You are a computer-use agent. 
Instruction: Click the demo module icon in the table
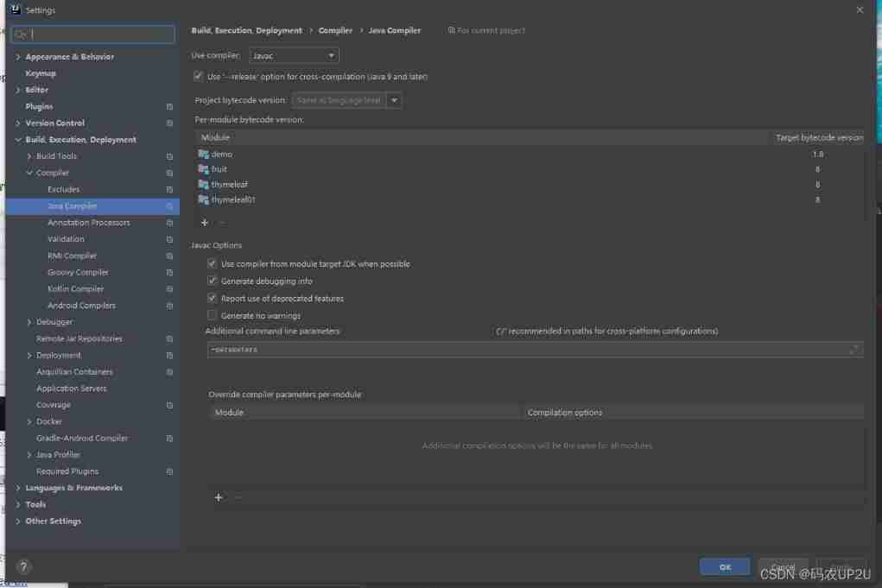point(206,154)
